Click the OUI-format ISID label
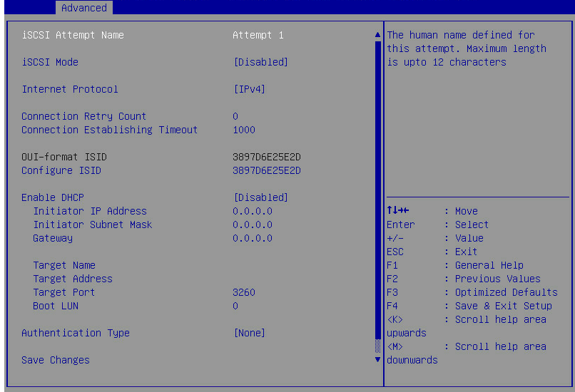The height and width of the screenshot is (392, 575). (x=64, y=158)
